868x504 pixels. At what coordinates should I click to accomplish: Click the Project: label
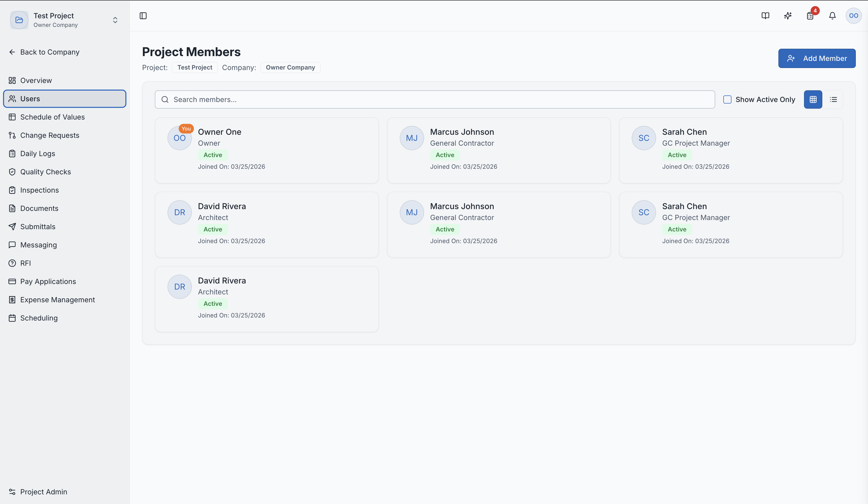pyautogui.click(x=155, y=68)
